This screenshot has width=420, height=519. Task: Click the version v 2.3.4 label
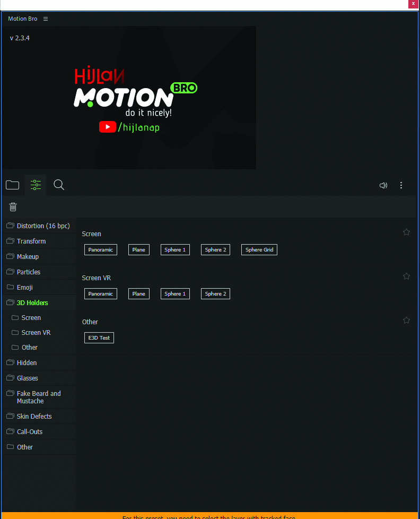tap(20, 38)
